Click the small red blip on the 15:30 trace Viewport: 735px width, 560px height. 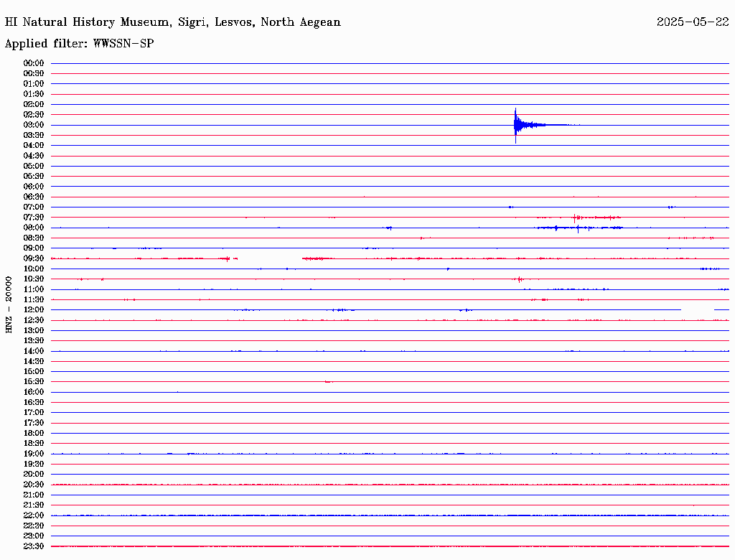(329, 382)
